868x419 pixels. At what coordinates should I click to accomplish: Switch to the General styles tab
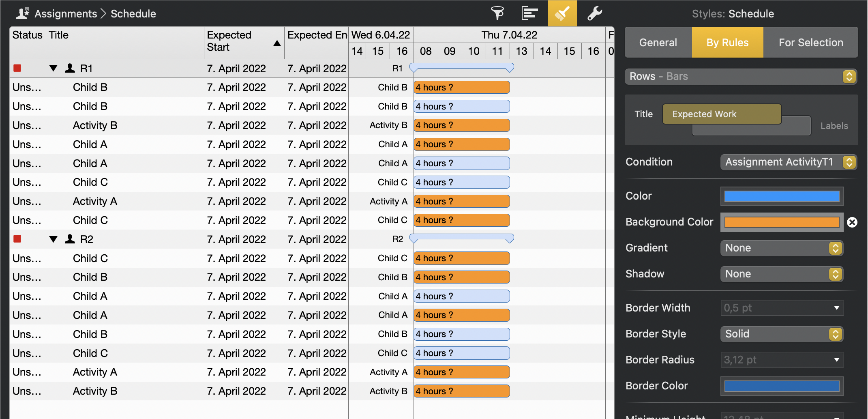tap(658, 42)
